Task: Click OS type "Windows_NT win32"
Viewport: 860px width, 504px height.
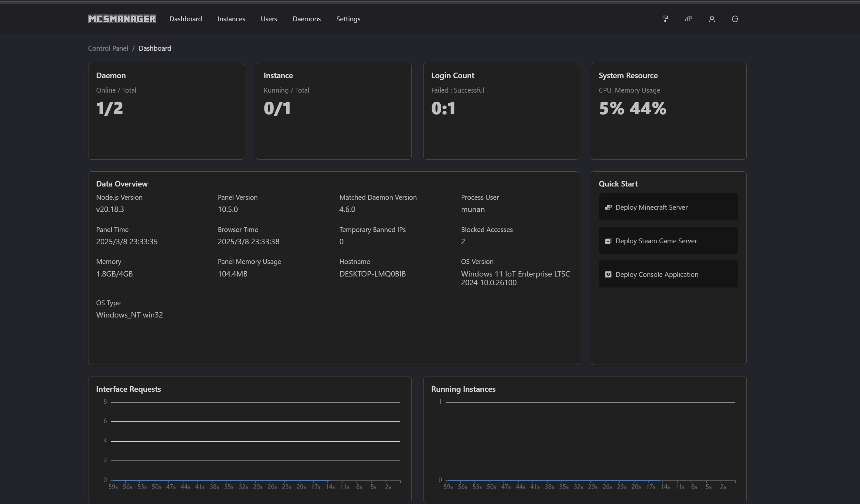Action: coord(129,314)
